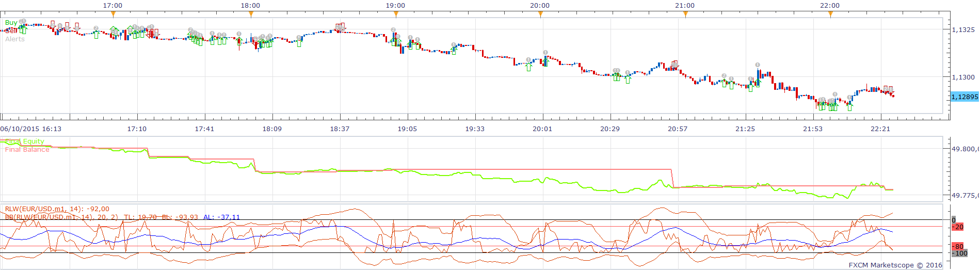Click the red Sell legend label
980x270 pixels.
pyautogui.click(x=11, y=31)
